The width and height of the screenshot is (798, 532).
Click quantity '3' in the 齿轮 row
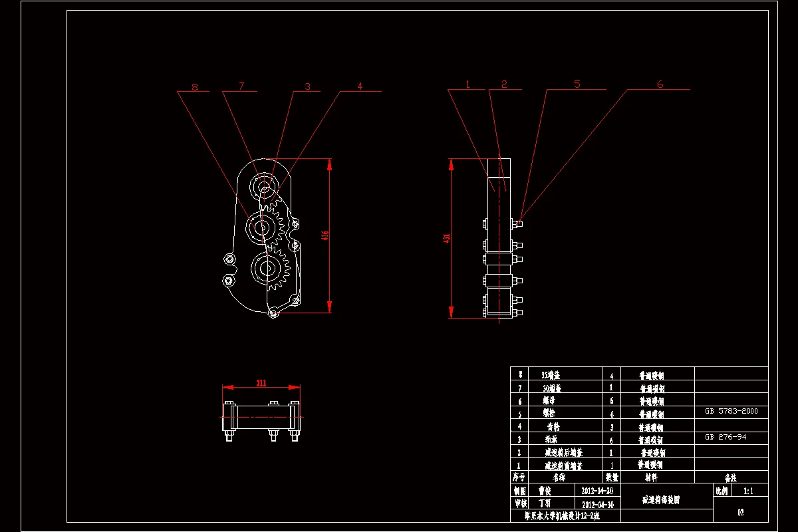coord(611,427)
